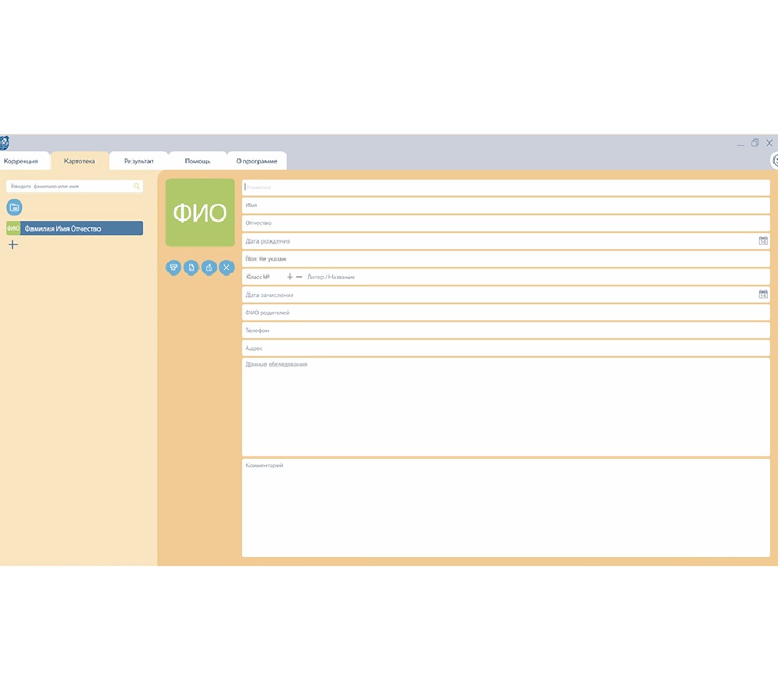Click the blue X button under the photo
This screenshot has height=700, width=778.
click(226, 268)
